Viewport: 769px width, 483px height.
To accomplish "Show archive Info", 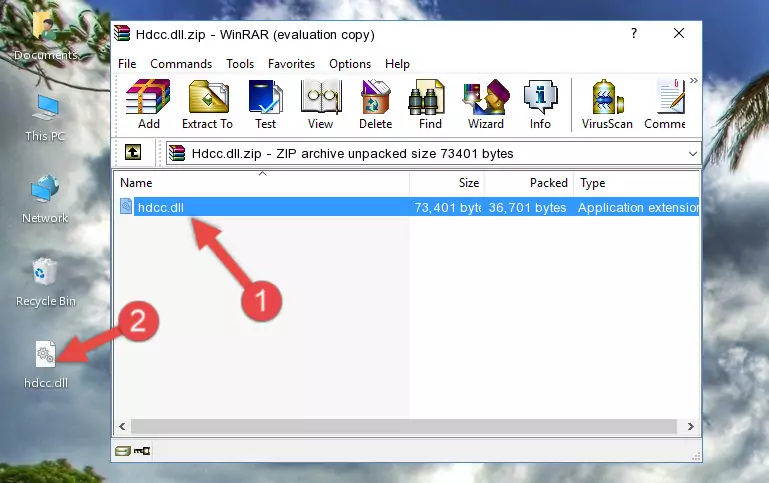I will [x=540, y=104].
